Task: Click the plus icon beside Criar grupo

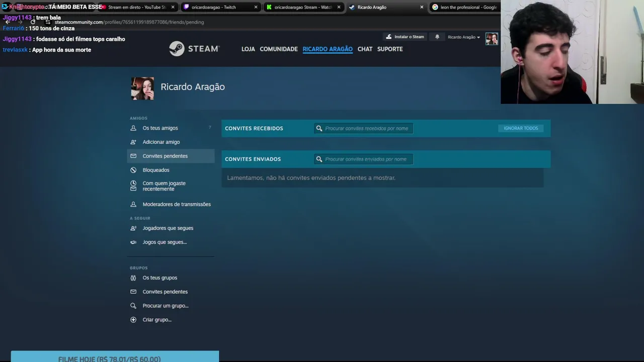Action: click(133, 320)
